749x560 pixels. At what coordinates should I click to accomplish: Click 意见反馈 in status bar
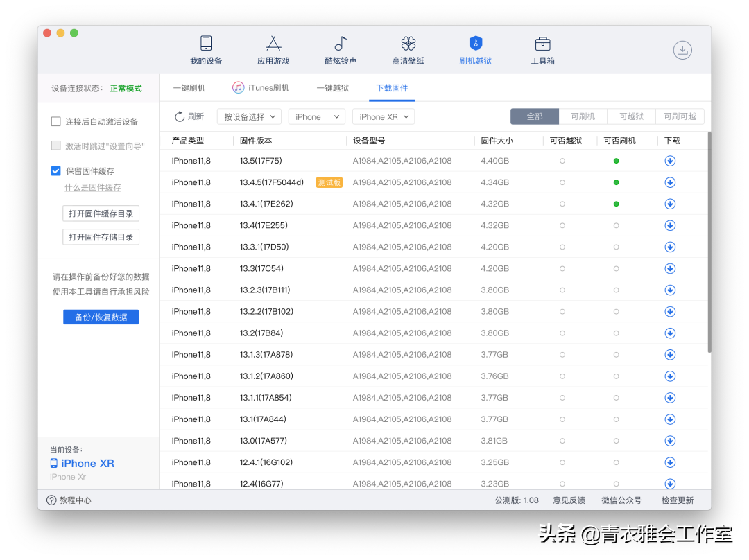pos(569,500)
